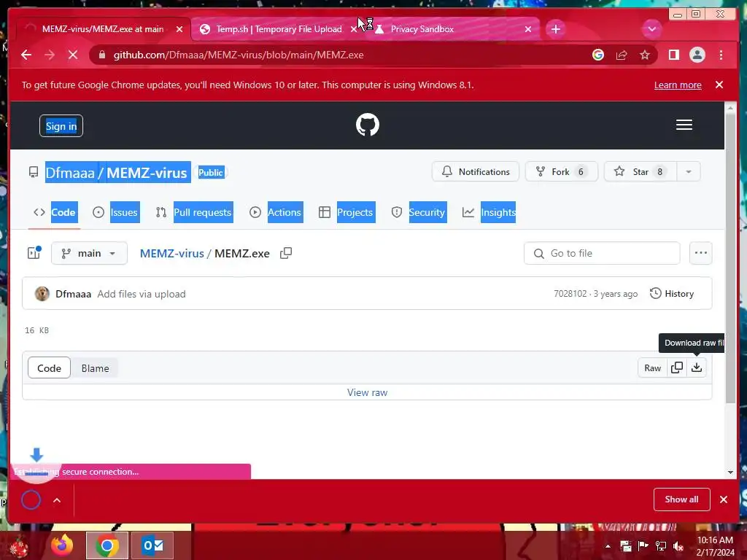Fork the repository

(x=561, y=172)
